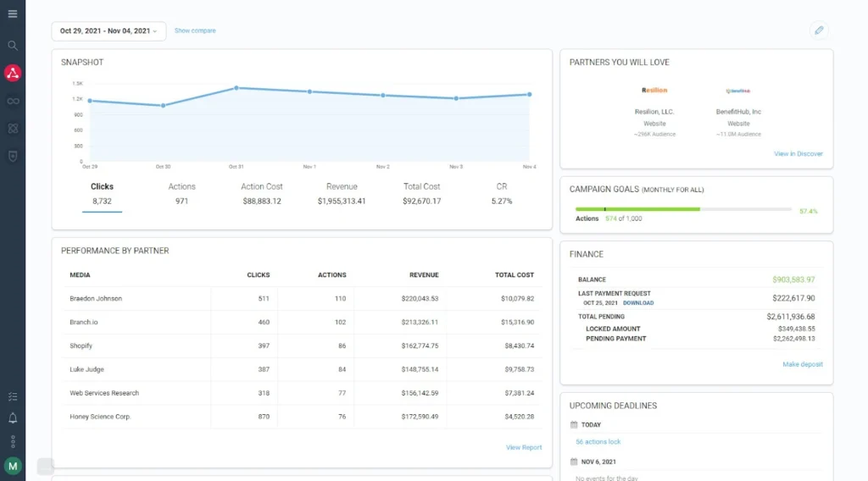
Task: Click the Show compare link
Action: click(x=195, y=30)
